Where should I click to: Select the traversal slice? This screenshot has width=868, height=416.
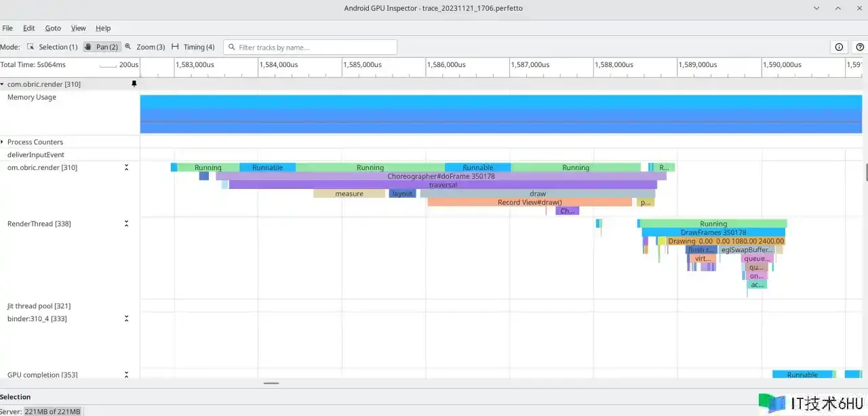pos(443,184)
